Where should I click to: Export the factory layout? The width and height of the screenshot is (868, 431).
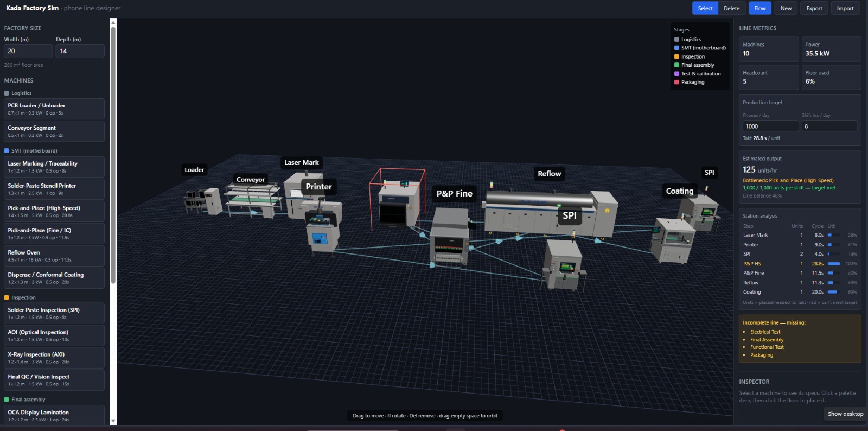tap(814, 8)
